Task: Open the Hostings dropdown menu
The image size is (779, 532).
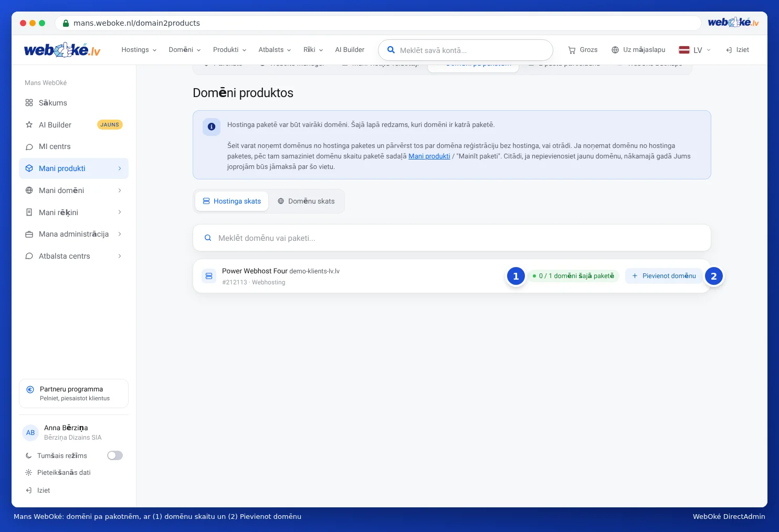Action: coord(139,50)
